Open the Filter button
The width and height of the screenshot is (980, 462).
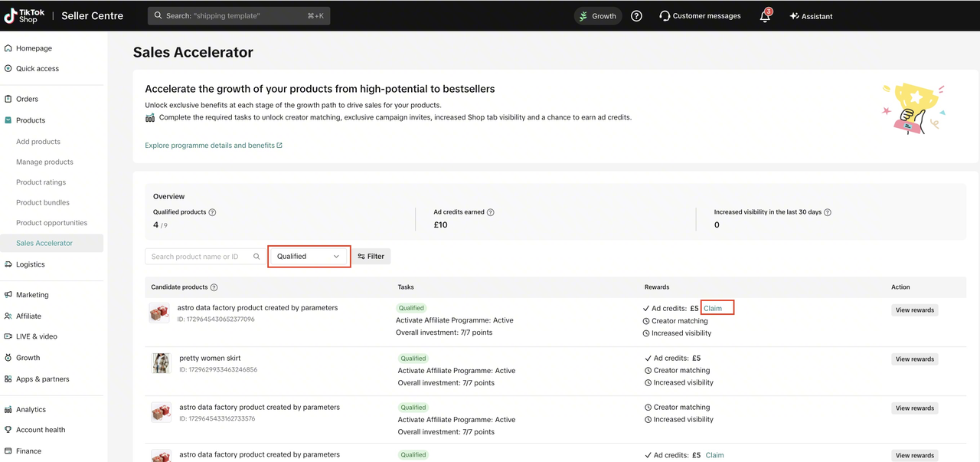(371, 257)
